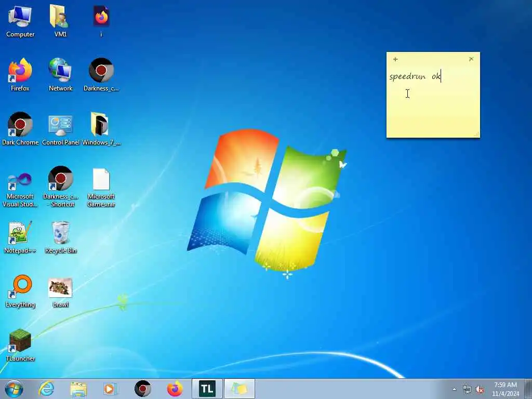
Task: Open Windows Media Player from the taskbar
Action: (x=110, y=389)
